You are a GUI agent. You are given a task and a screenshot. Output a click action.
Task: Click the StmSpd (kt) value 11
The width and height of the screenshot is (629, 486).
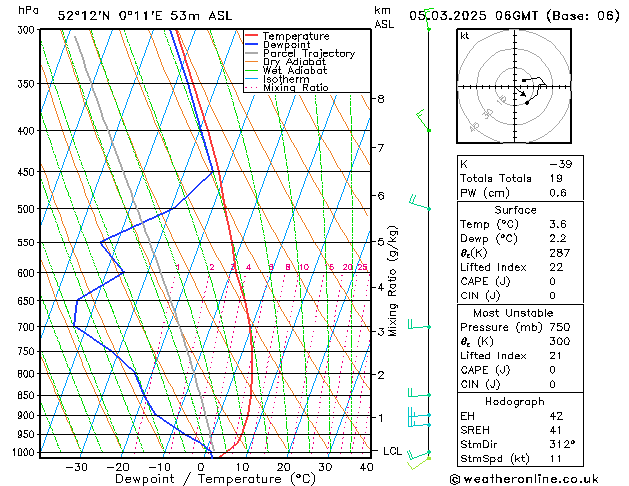pos(556,459)
